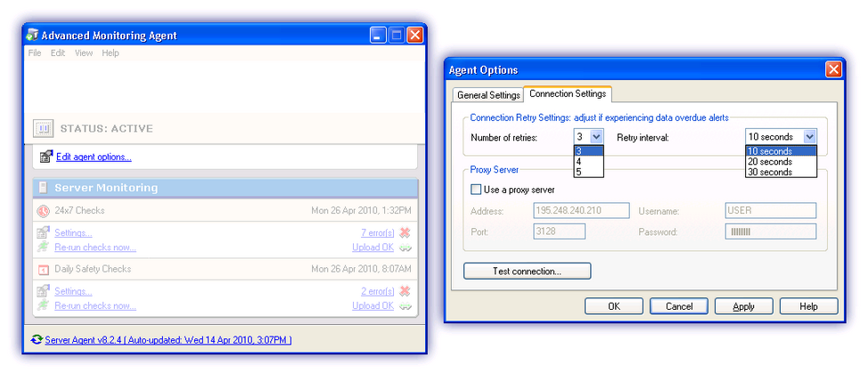Click the proxy Port field
Screen dimensions: 868x381
559,231
